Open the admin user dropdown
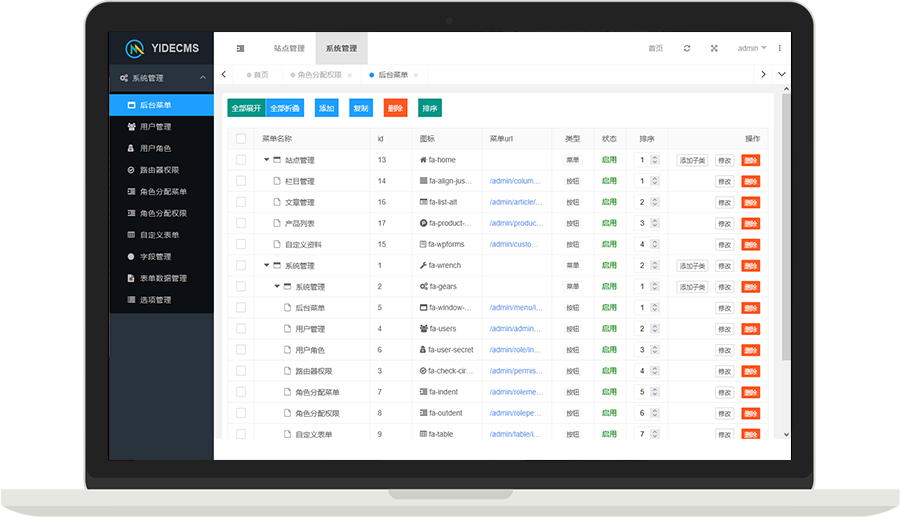This screenshot has width=900, height=517. tap(751, 48)
